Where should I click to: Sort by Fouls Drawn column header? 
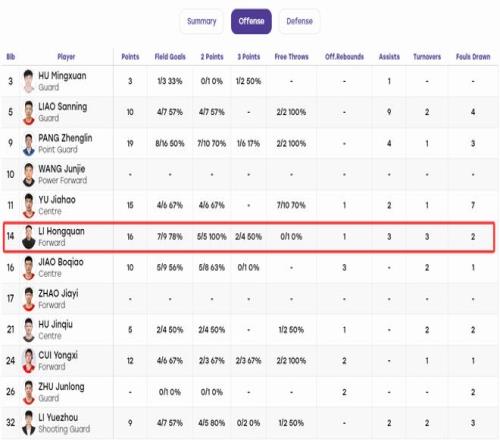tap(473, 57)
